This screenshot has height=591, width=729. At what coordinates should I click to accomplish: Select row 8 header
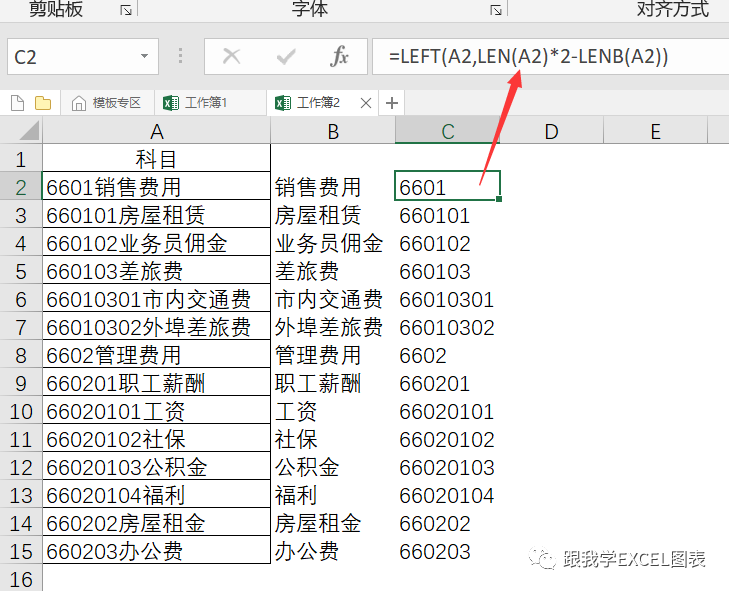tap(21, 355)
